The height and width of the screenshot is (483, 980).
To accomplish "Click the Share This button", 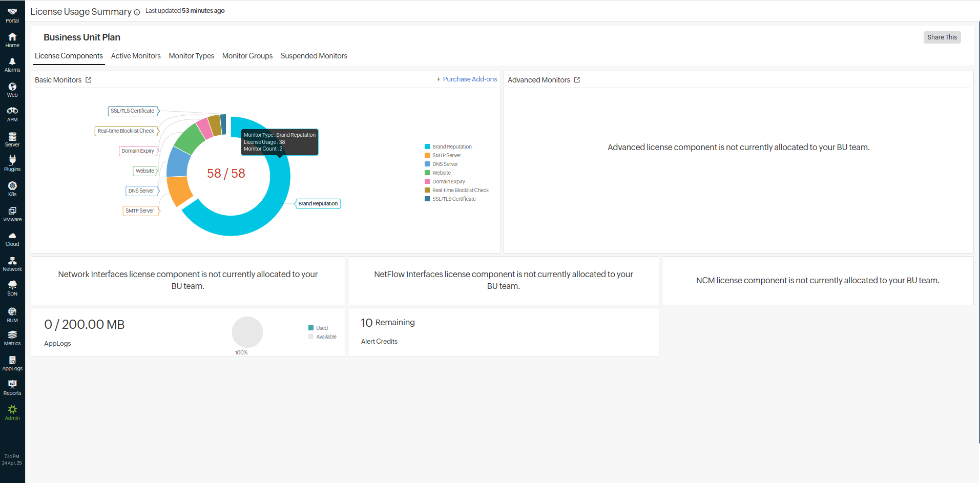I will pos(942,37).
